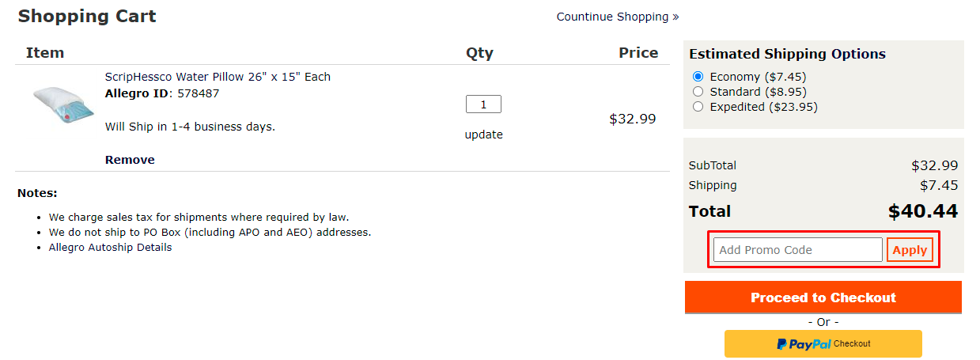The height and width of the screenshot is (360, 980).
Task: Click the quantity input field
Action: click(483, 104)
